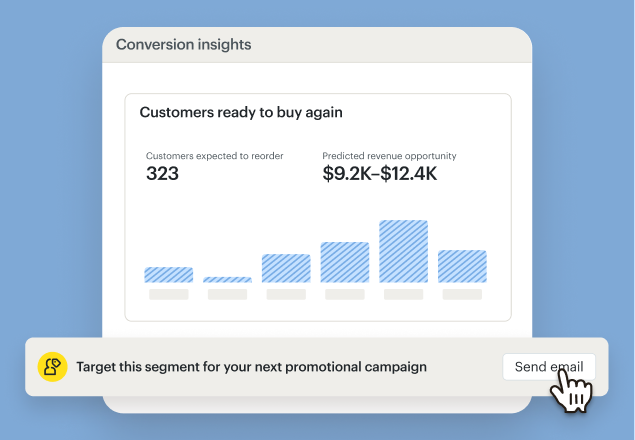Select the tallest striped bar in chart
The image size is (635, 440).
403,251
